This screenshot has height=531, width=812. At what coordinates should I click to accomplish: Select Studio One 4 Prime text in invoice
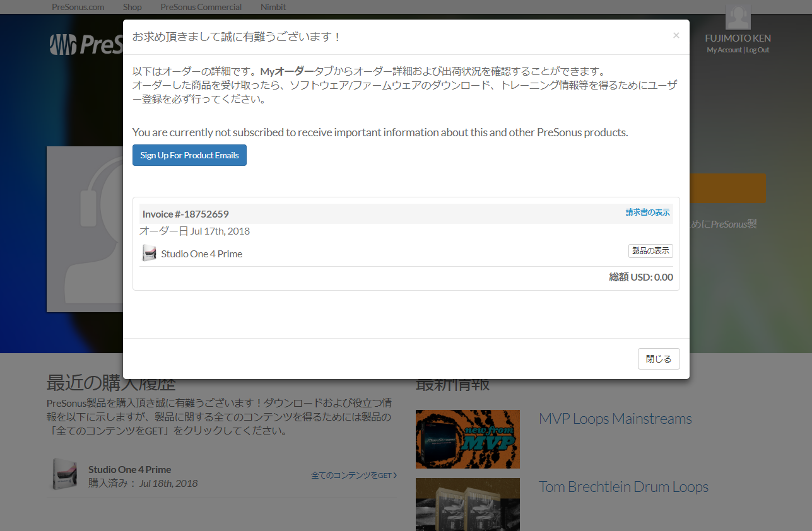pyautogui.click(x=202, y=254)
